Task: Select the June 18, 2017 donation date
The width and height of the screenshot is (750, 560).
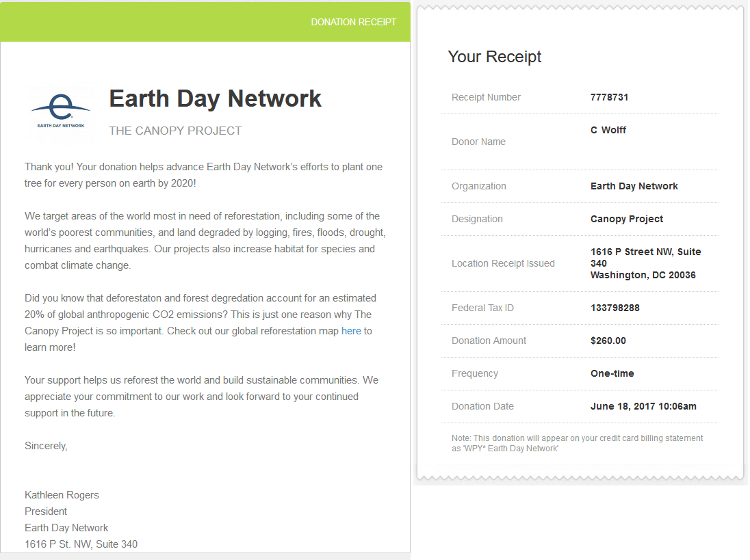Action: (x=643, y=406)
